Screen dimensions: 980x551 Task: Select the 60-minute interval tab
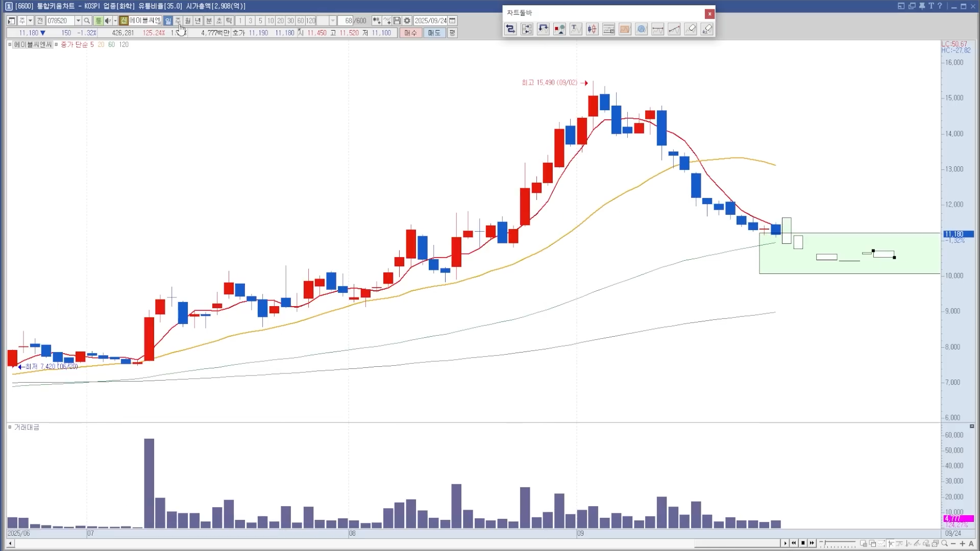click(300, 21)
